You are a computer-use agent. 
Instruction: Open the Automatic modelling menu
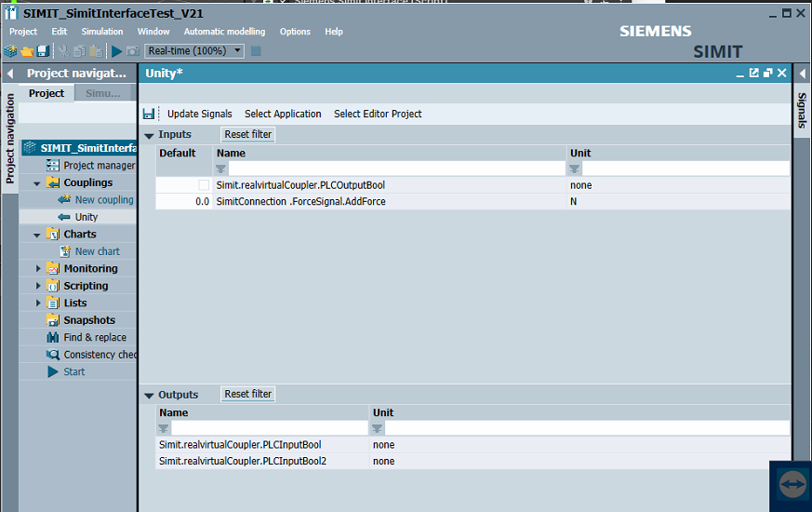224,32
